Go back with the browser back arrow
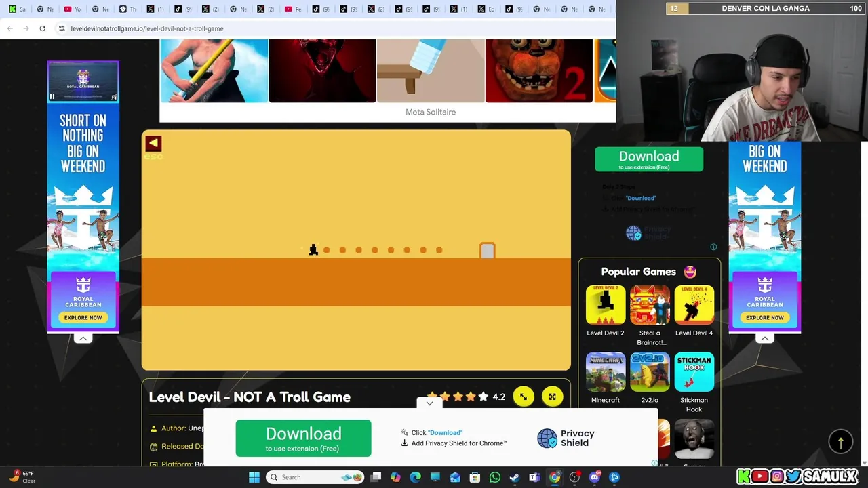This screenshot has width=868, height=488. click(9, 28)
